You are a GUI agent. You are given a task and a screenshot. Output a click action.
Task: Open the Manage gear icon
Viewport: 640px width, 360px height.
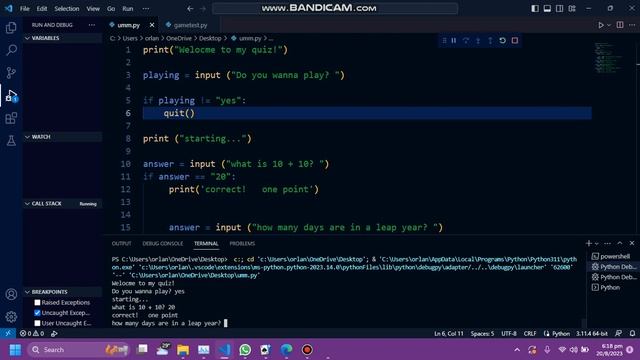pos(11,317)
